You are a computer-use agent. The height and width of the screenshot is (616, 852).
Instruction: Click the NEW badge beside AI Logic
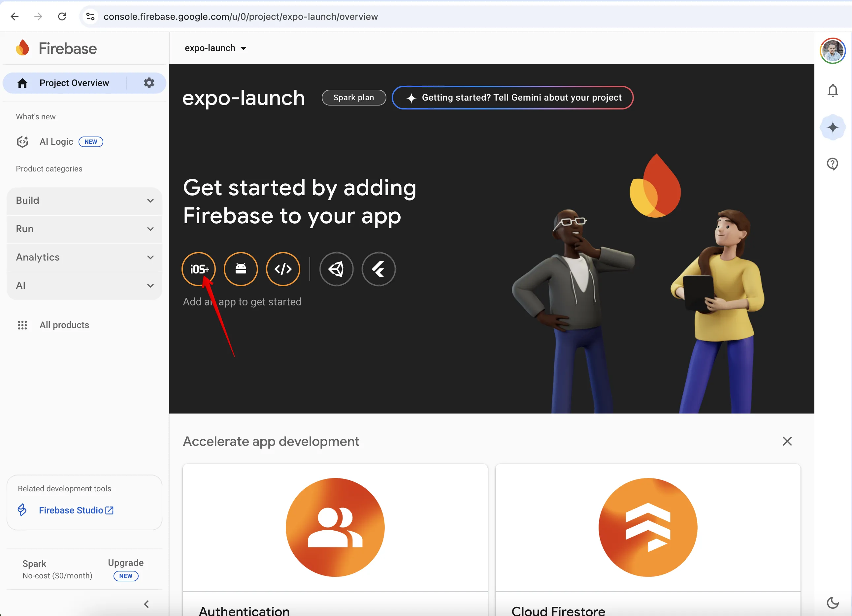tap(90, 141)
